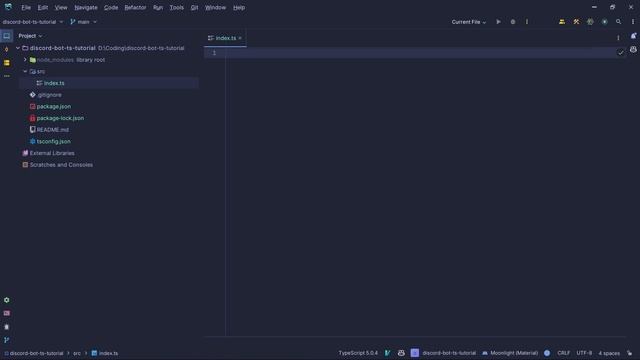This screenshot has height=360, width=640.
Task: Select package-lock.json in the project tree
Action: pyautogui.click(x=60, y=118)
